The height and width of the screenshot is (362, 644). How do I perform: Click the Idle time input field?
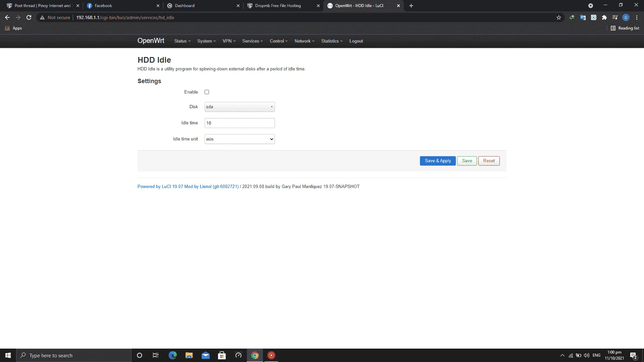pos(239,123)
